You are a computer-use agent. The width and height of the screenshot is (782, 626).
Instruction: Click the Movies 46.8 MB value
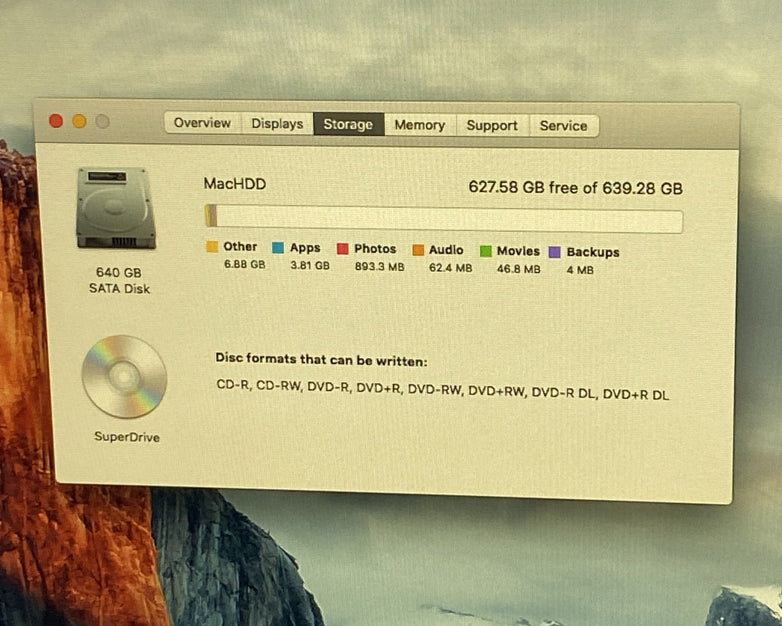[519, 269]
